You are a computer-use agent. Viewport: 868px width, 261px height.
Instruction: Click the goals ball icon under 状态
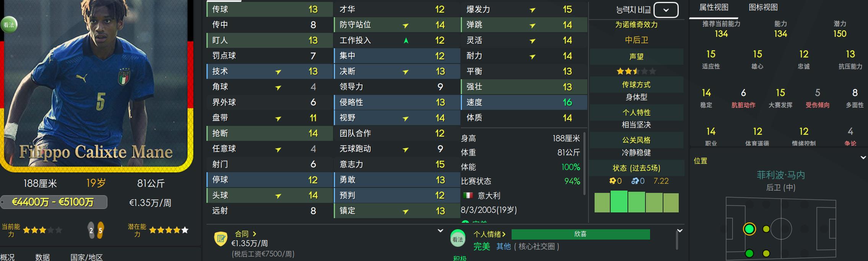click(x=613, y=181)
